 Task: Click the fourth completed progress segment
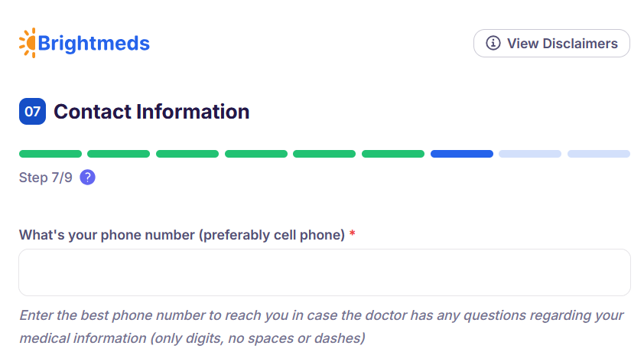256,154
